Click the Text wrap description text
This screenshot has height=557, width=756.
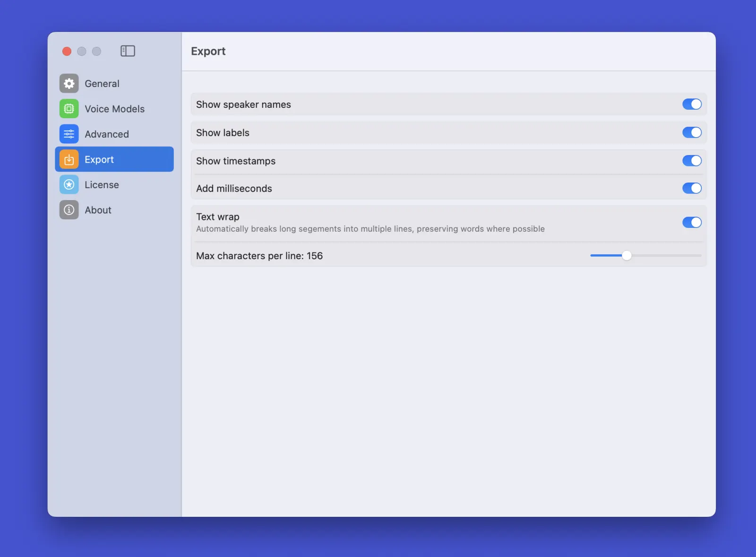point(370,229)
